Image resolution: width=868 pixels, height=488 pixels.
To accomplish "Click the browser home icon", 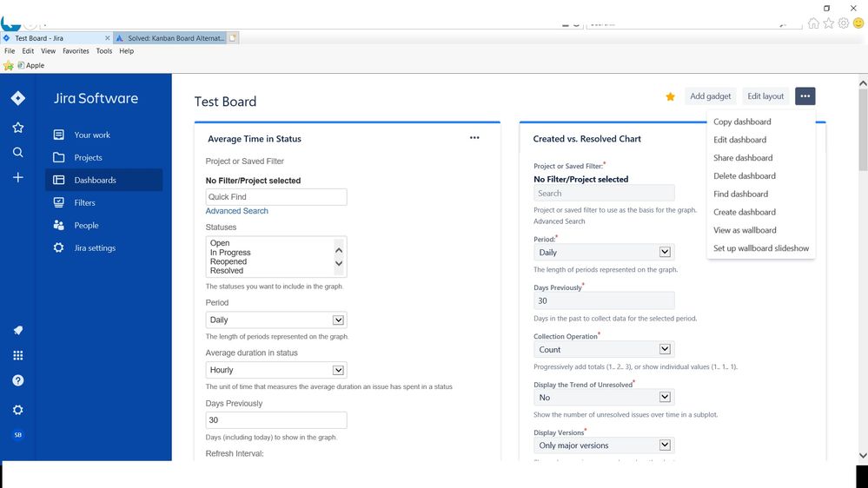I will click(x=813, y=23).
